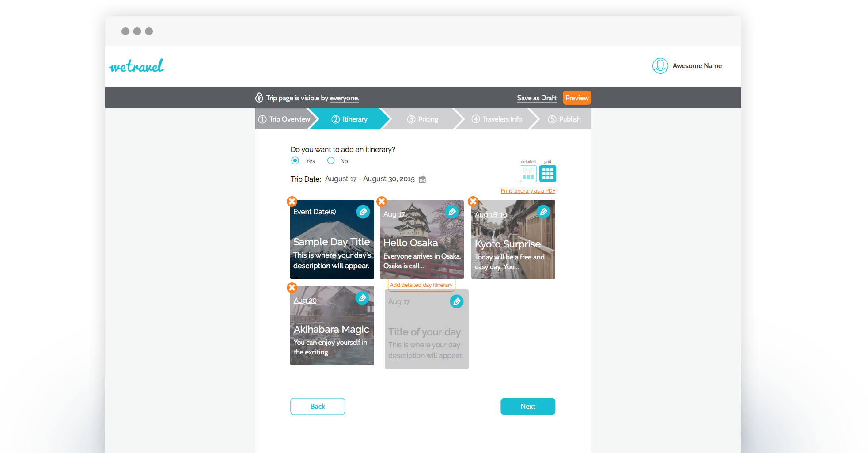
Task: Switch to detailed view layout
Action: 528,174
